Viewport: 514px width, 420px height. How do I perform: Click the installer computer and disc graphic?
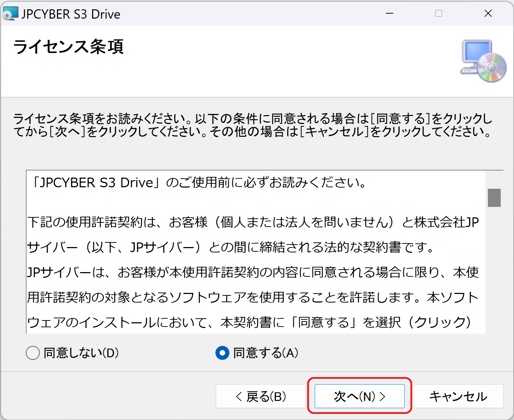tap(483, 61)
